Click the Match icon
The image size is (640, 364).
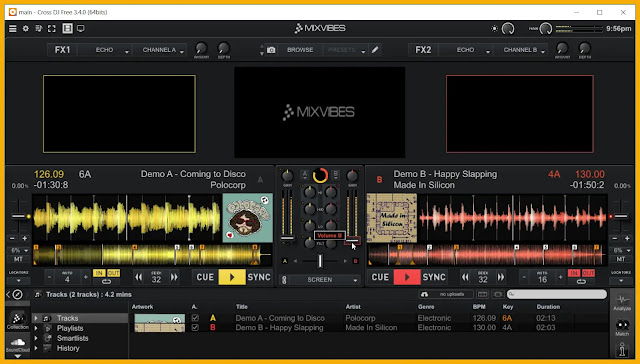(622, 328)
